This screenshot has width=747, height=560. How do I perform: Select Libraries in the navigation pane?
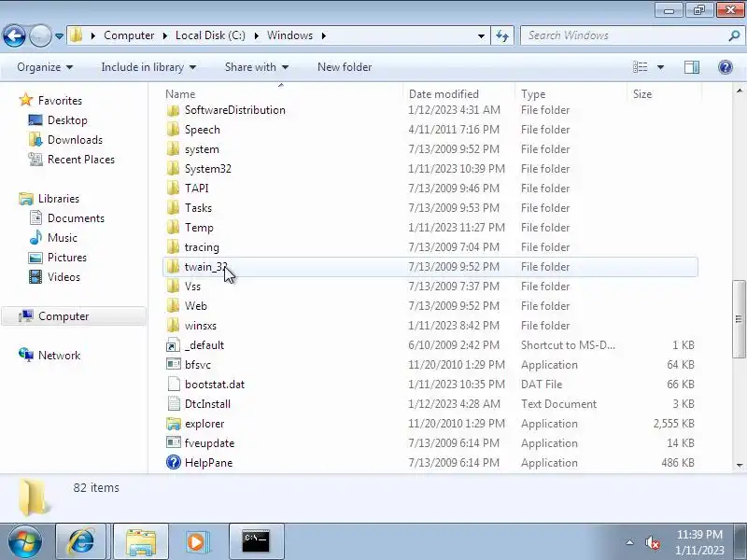tap(59, 199)
